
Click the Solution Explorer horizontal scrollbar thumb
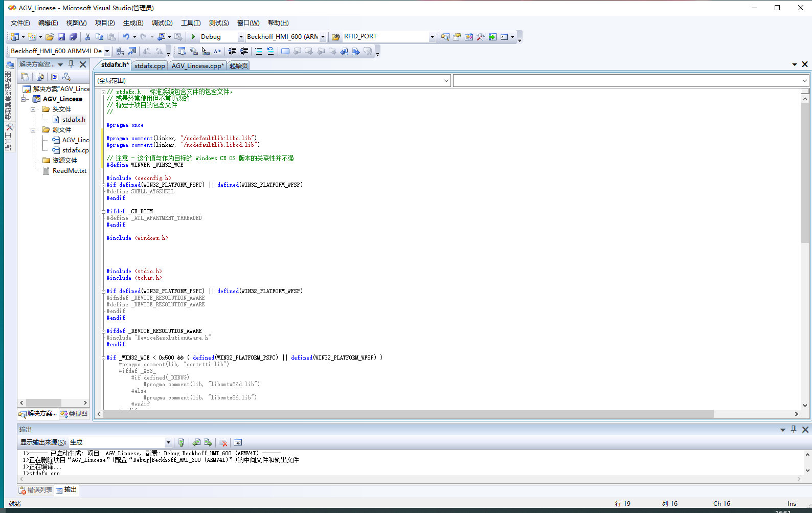(x=43, y=403)
